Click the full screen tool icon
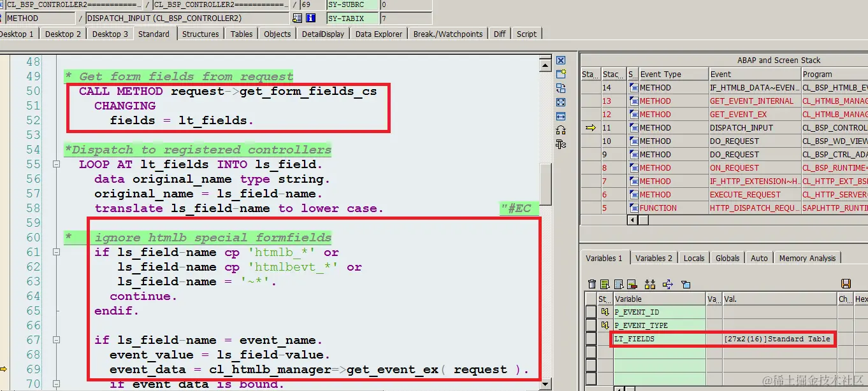The width and height of the screenshot is (868, 391). 561,103
